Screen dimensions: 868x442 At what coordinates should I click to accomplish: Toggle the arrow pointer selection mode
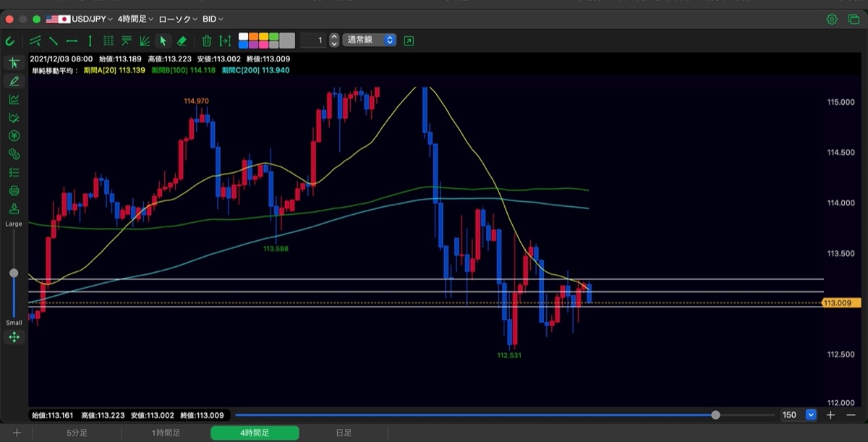[x=163, y=41]
